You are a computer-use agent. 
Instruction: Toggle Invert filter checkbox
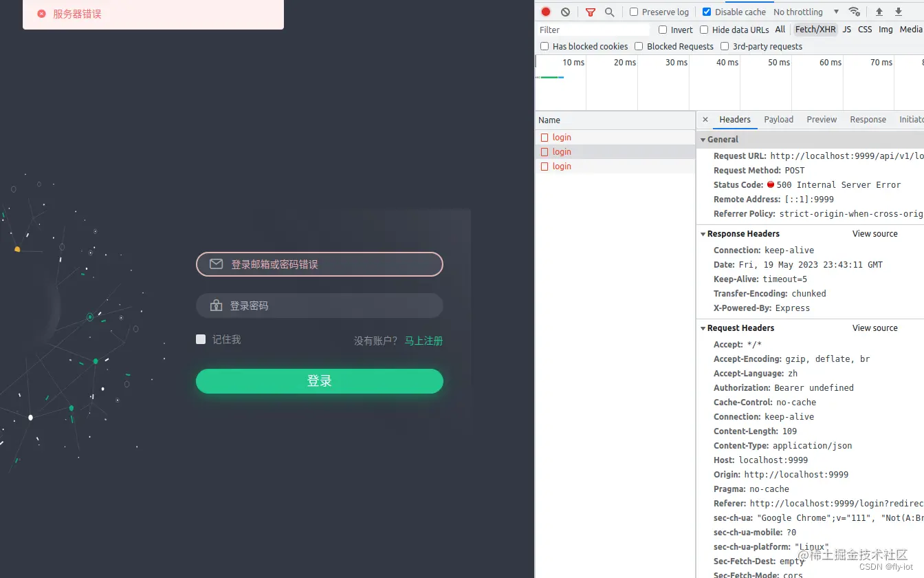663,30
